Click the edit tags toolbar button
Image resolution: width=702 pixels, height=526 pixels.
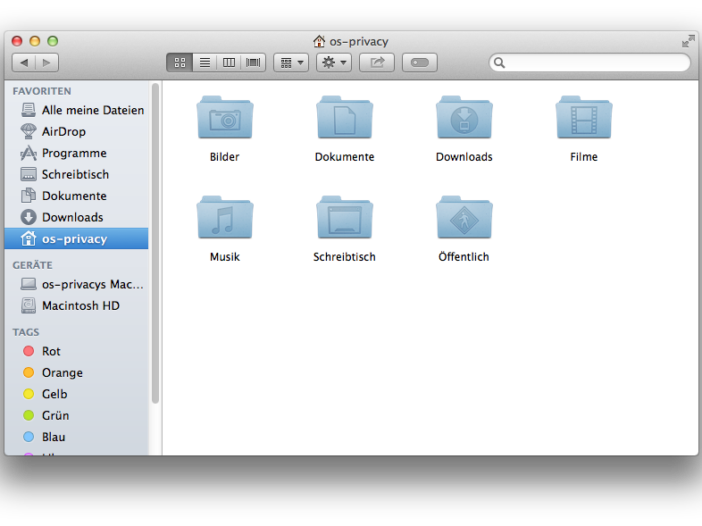pyautogui.click(x=419, y=62)
